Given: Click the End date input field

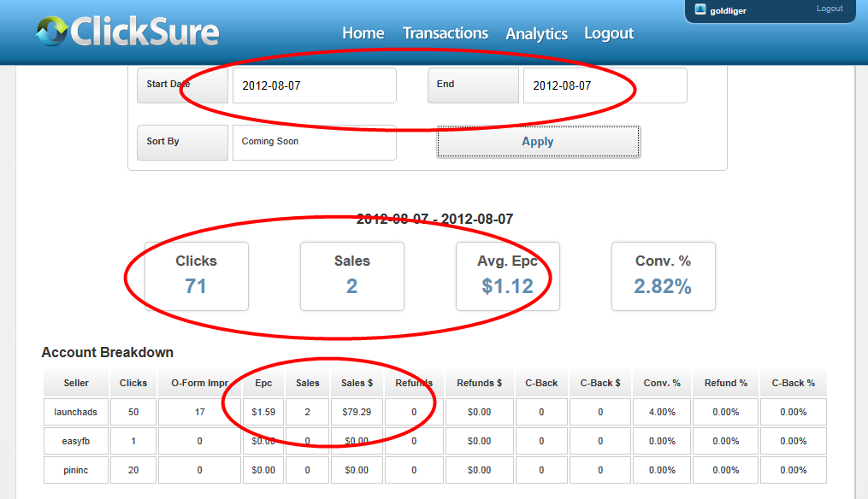Looking at the screenshot, I should (605, 85).
